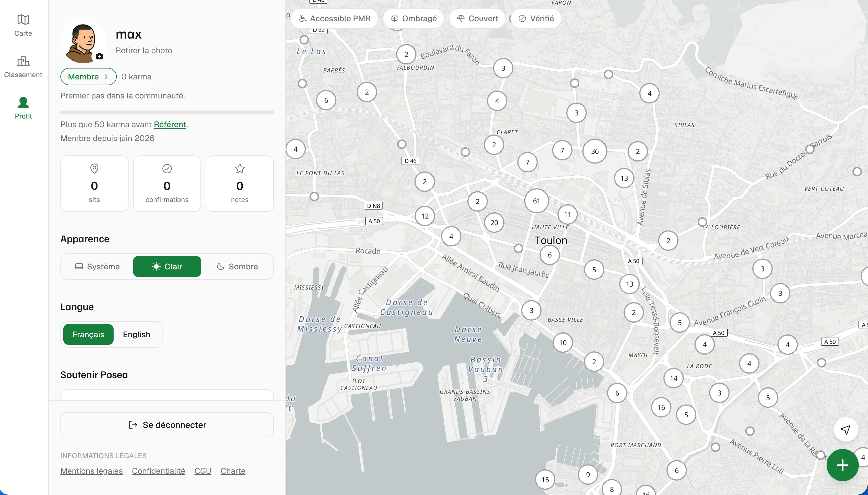Click the green plus add-spot button

click(842, 465)
